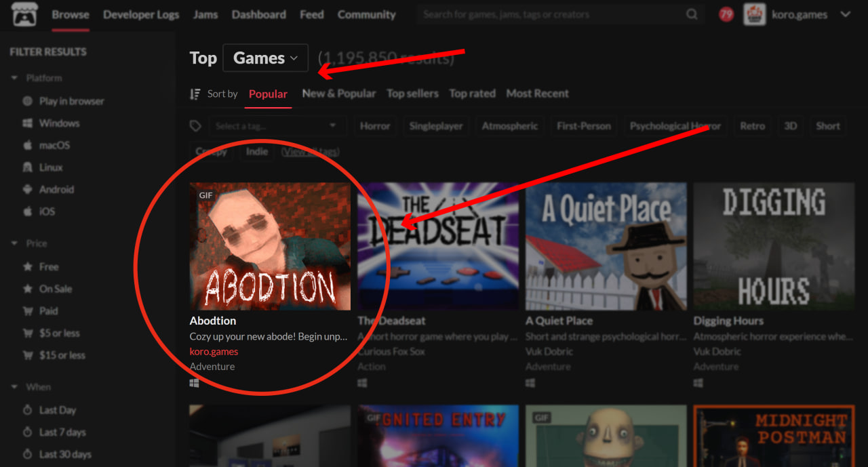The height and width of the screenshot is (467, 868).
Task: Collapse the Platform filter section
Action: (37, 78)
